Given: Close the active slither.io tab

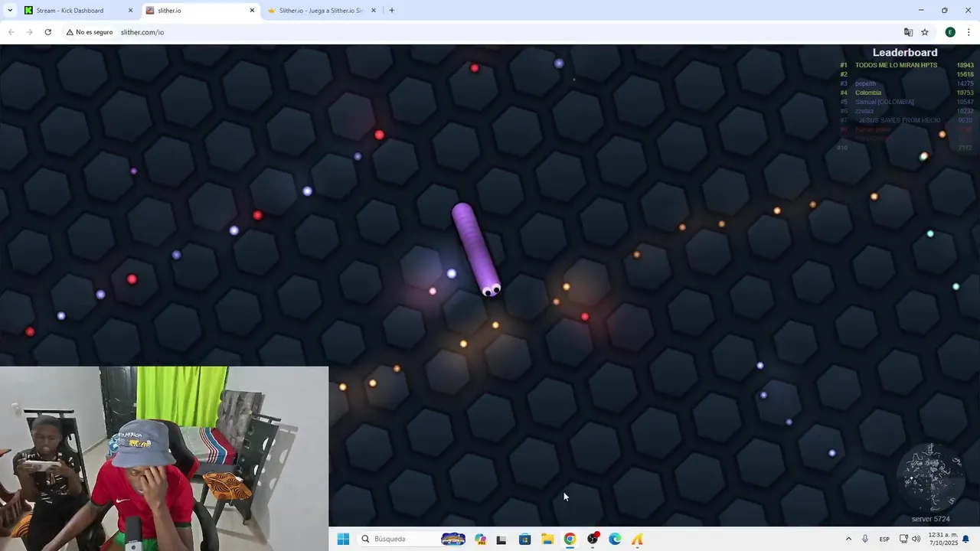Looking at the screenshot, I should (x=252, y=11).
